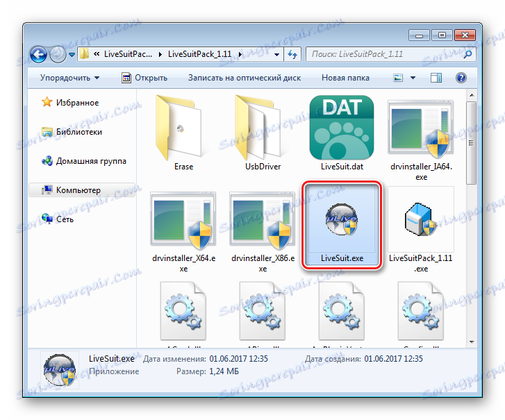Image resolution: width=505 pixels, height=420 pixels.
Task: Go back with the Back arrow
Action: point(38,54)
